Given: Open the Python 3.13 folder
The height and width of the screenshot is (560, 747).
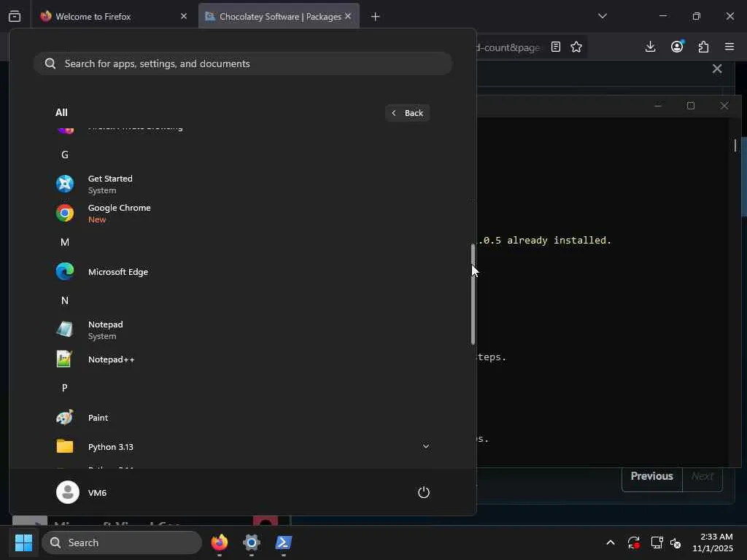Looking at the screenshot, I should [243, 447].
